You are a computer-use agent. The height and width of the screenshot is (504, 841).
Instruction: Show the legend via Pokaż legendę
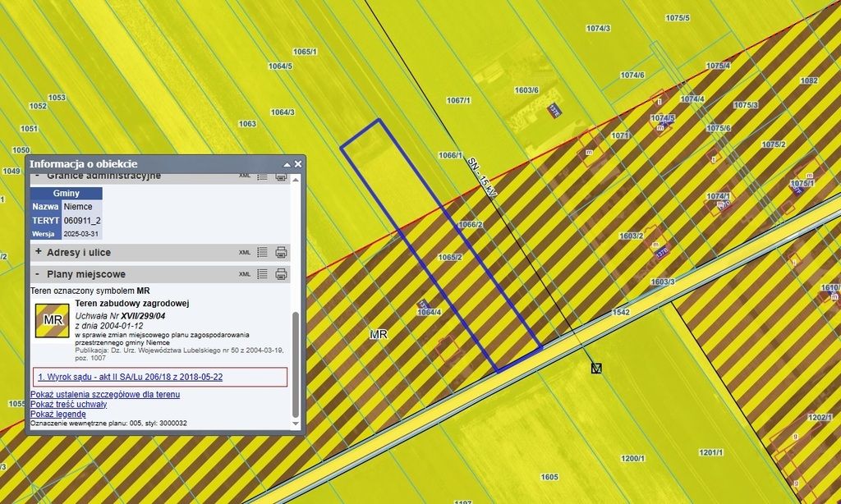point(57,415)
